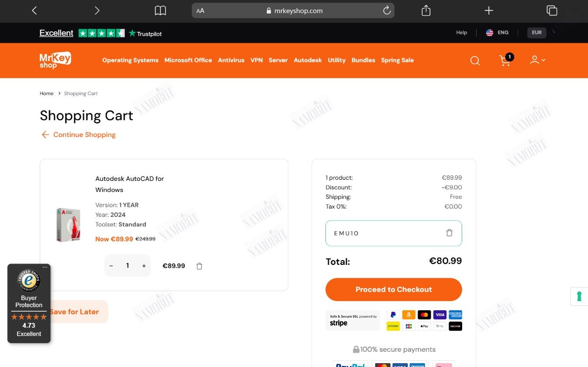Click the Stripe Safe & Secure SSL badge
The width and height of the screenshot is (588, 367).
[x=353, y=320]
